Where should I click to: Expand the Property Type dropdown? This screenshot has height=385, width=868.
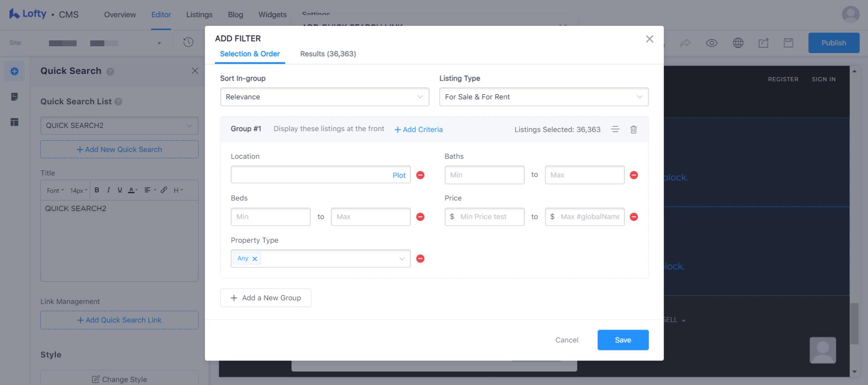click(401, 259)
